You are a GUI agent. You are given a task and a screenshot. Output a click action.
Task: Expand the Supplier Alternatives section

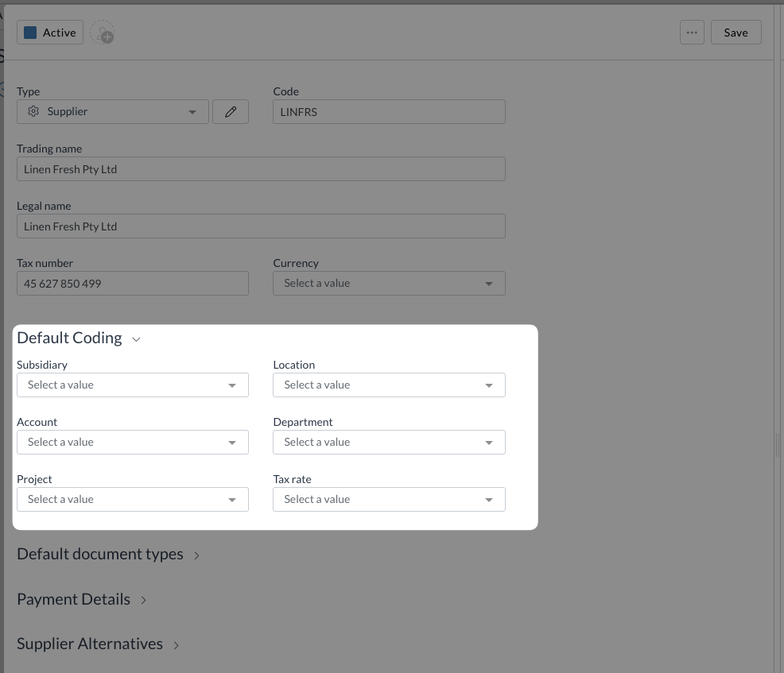pyautogui.click(x=98, y=644)
